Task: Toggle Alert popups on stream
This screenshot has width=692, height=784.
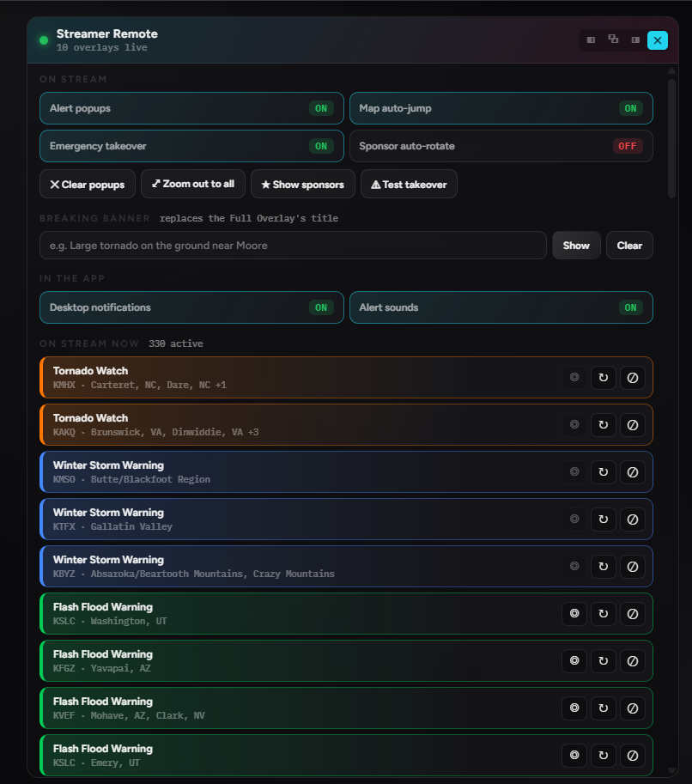Action: click(191, 108)
